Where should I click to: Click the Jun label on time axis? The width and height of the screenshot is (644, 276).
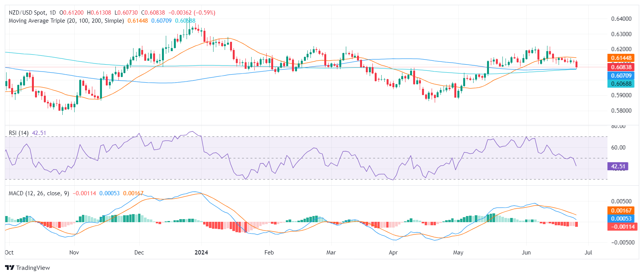coord(526,253)
